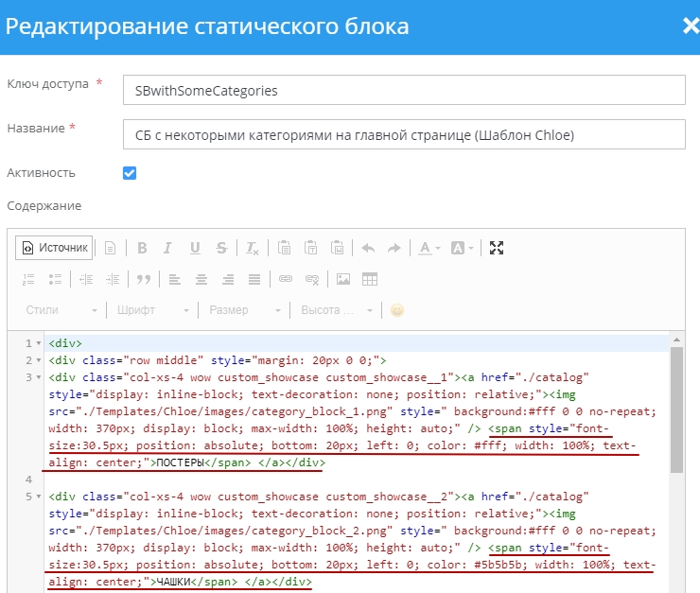Click the Источник source mode button
This screenshot has height=593, width=700.
(54, 248)
